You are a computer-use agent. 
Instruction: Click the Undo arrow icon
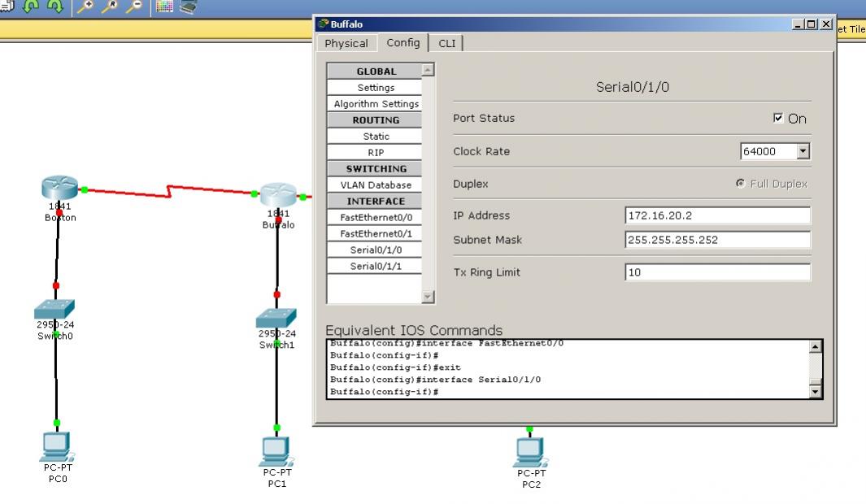click(32, 7)
